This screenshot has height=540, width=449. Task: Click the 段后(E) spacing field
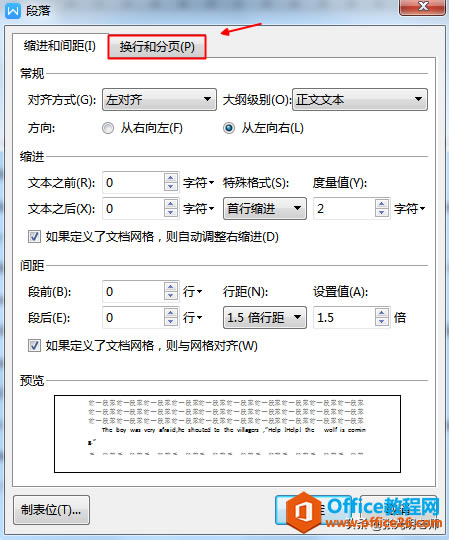click(x=133, y=318)
